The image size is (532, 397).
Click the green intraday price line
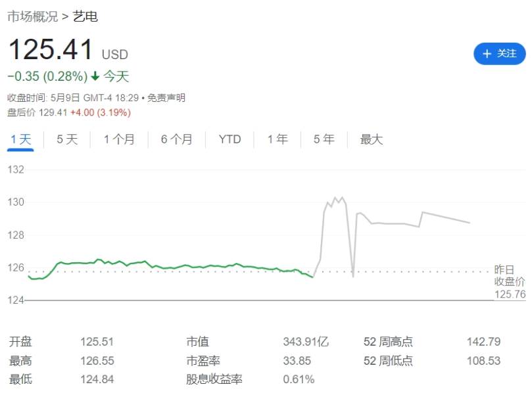click(x=170, y=267)
